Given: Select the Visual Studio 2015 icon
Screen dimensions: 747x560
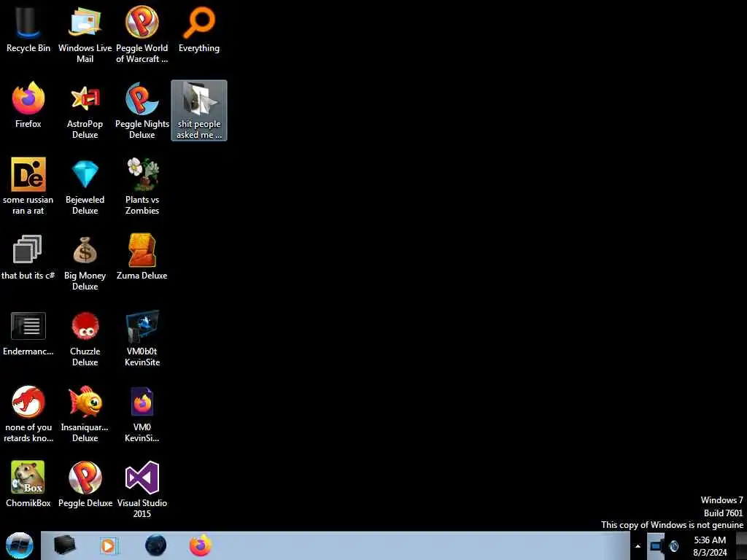Looking at the screenshot, I should point(142,477).
